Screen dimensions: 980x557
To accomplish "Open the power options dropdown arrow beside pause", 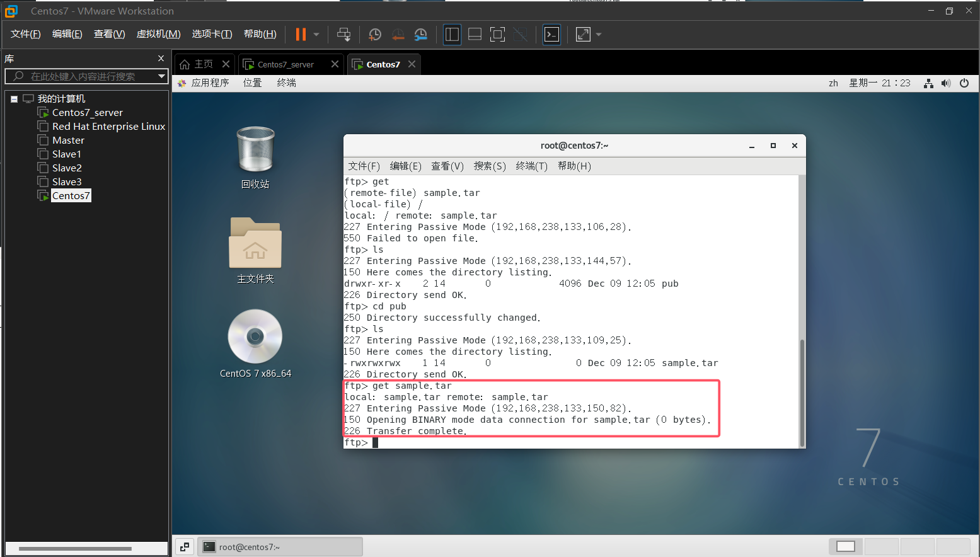I will click(316, 35).
